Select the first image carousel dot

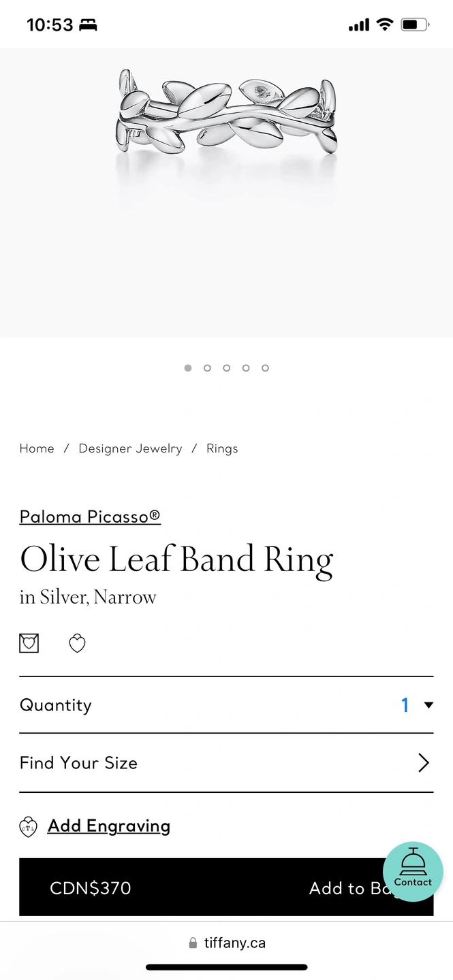pos(188,368)
